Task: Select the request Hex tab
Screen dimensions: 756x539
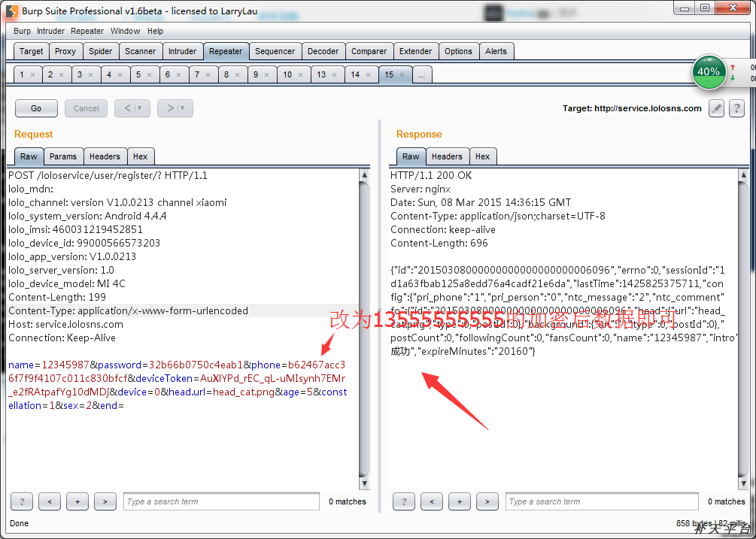Action: 141,156
